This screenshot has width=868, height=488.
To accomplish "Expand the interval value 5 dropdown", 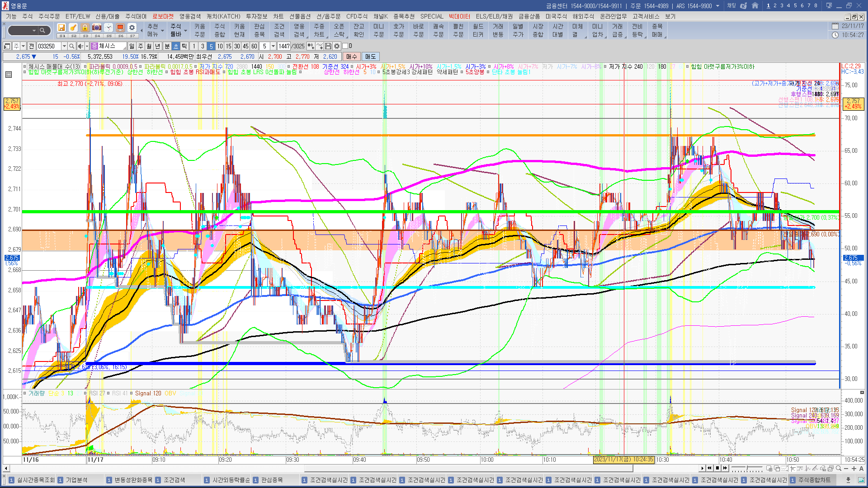I will point(273,46).
